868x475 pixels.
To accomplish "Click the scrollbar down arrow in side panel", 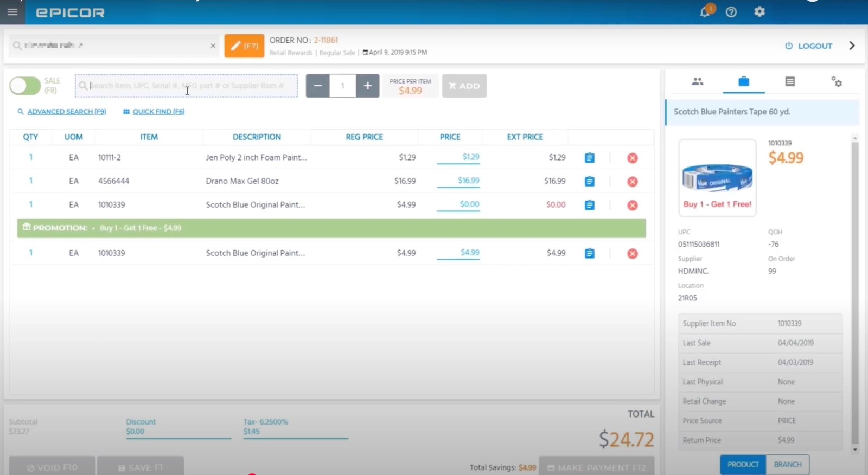I will click(855, 450).
